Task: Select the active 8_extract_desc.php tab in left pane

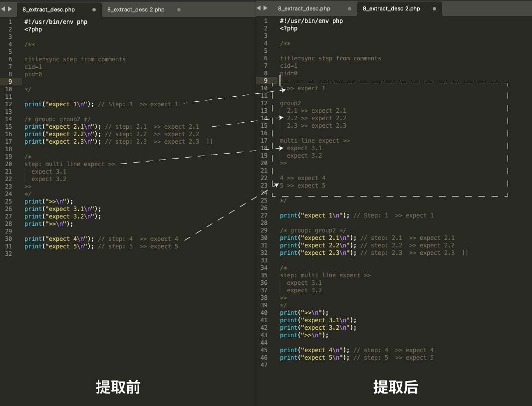Action: pyautogui.click(x=48, y=10)
